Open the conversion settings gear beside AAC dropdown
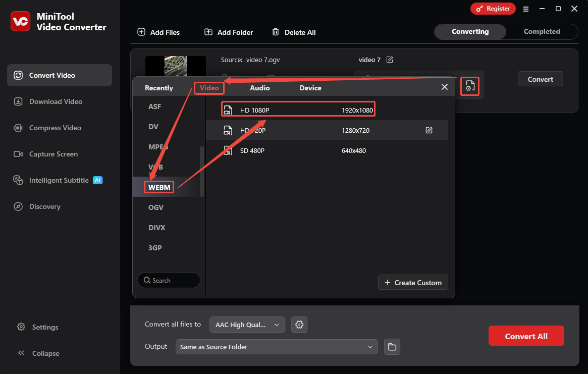 coord(299,325)
